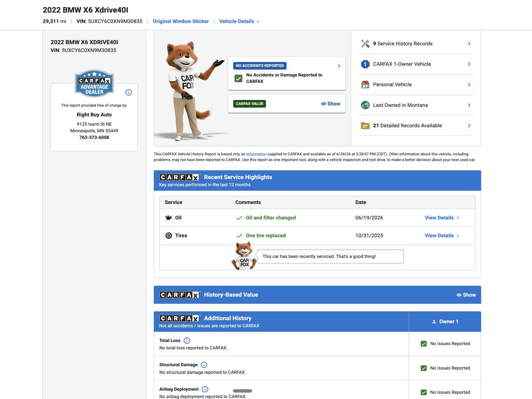Click the info icon next to Total Loss
Image resolution: width=532 pixels, height=399 pixels.
pos(187,340)
